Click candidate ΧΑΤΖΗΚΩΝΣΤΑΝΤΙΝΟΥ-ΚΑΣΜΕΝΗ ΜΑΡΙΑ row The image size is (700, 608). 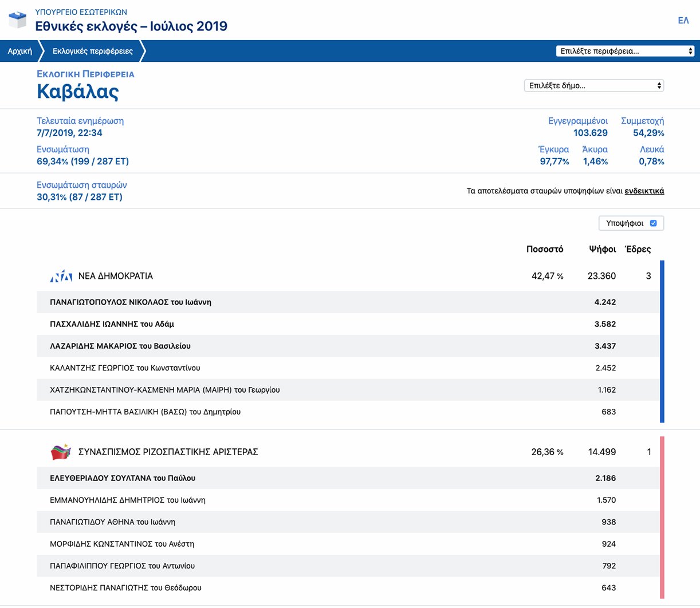pyautogui.click(x=348, y=390)
